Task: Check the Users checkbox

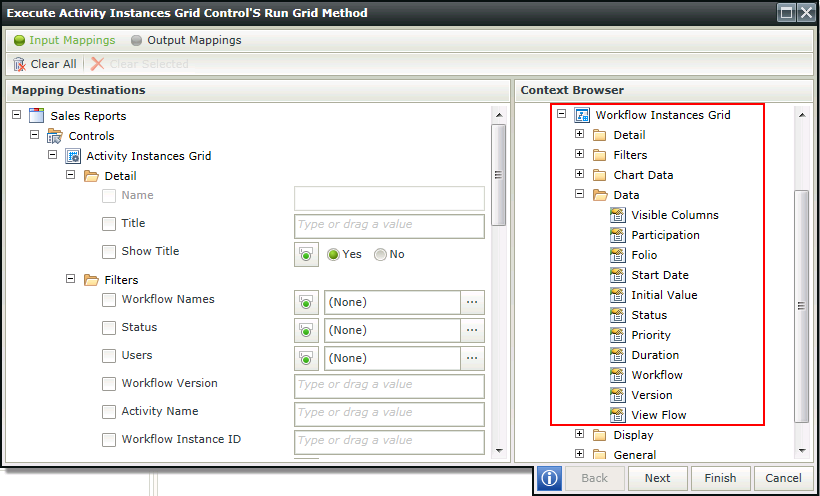Action: tap(109, 356)
